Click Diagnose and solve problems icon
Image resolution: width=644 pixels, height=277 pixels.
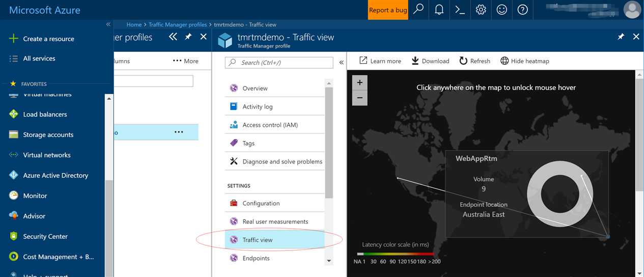pyautogui.click(x=234, y=161)
